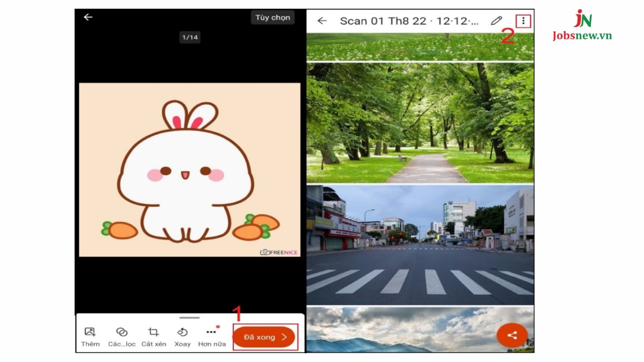Tap the orange share floating button
The image size is (644, 362).
(512, 335)
